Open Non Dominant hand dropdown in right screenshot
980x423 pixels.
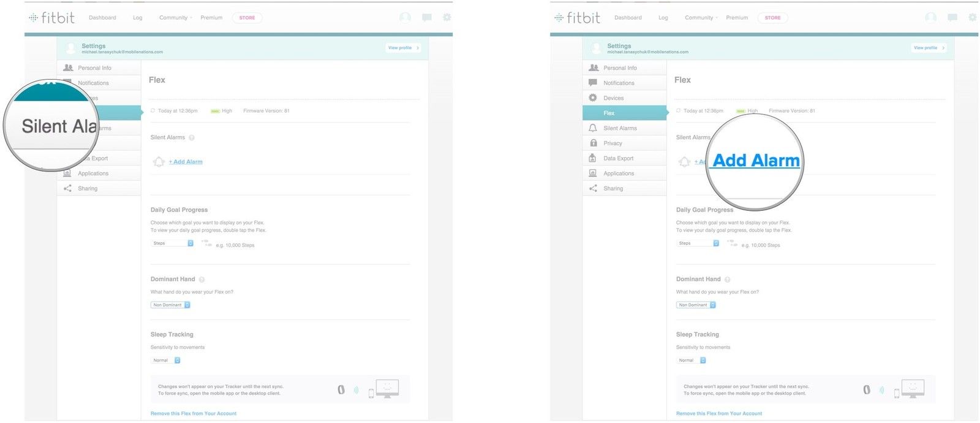696,305
